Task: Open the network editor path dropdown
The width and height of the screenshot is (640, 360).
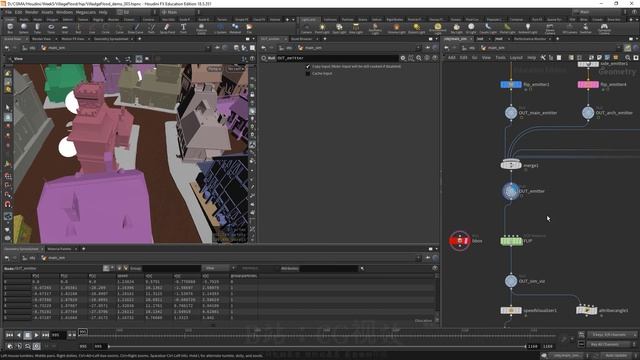Action: pos(619,48)
